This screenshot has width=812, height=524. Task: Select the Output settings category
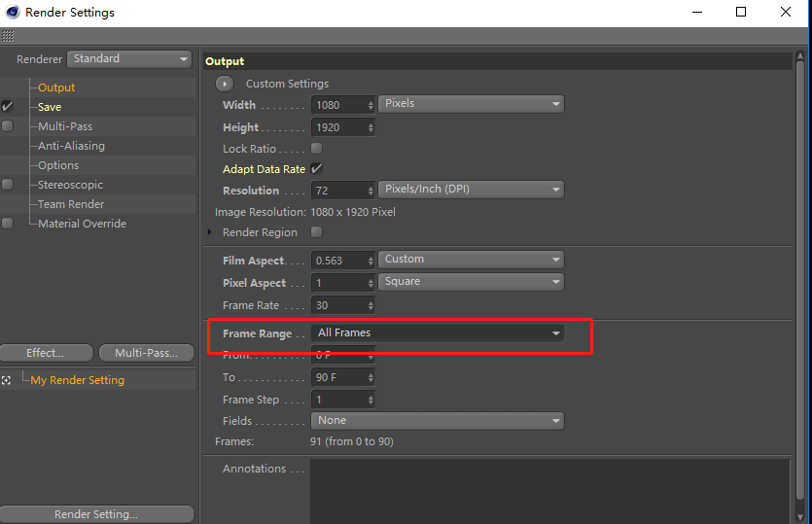tap(56, 87)
